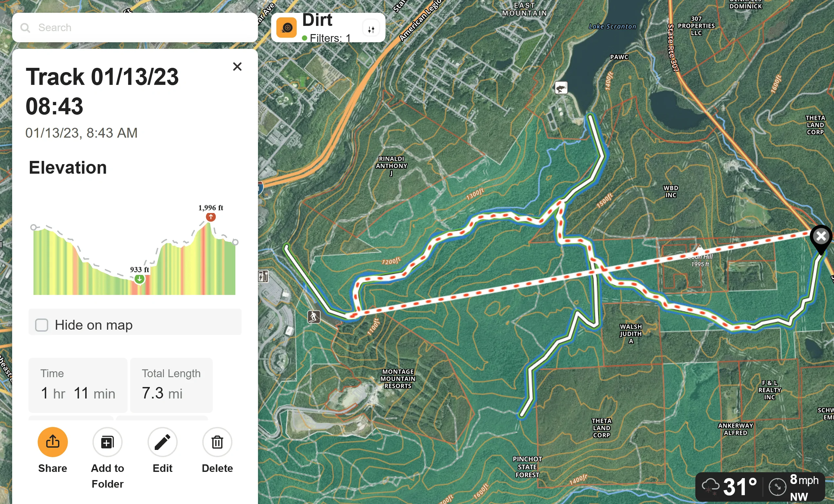Click the PINCHOT STATE FOREST map label

(x=527, y=467)
